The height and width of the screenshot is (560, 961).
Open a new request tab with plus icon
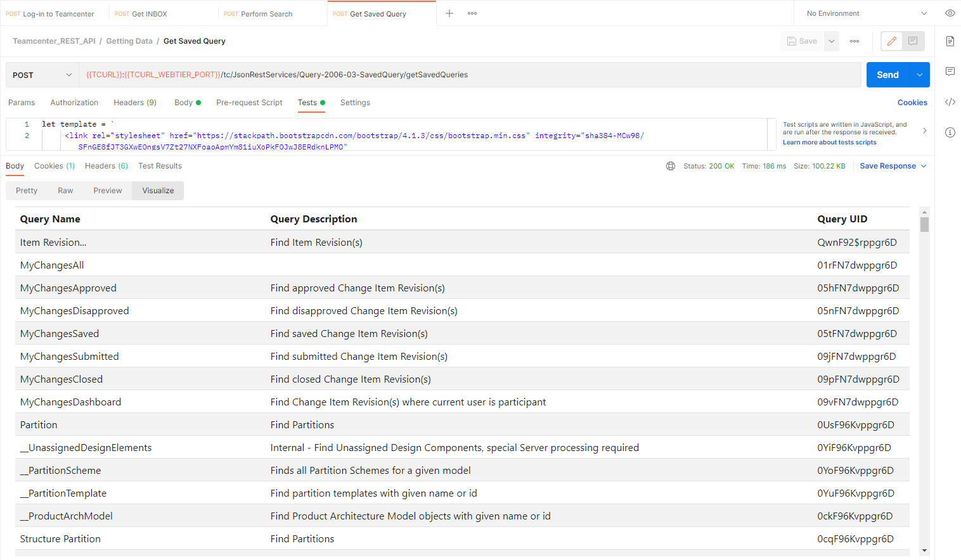click(x=449, y=13)
